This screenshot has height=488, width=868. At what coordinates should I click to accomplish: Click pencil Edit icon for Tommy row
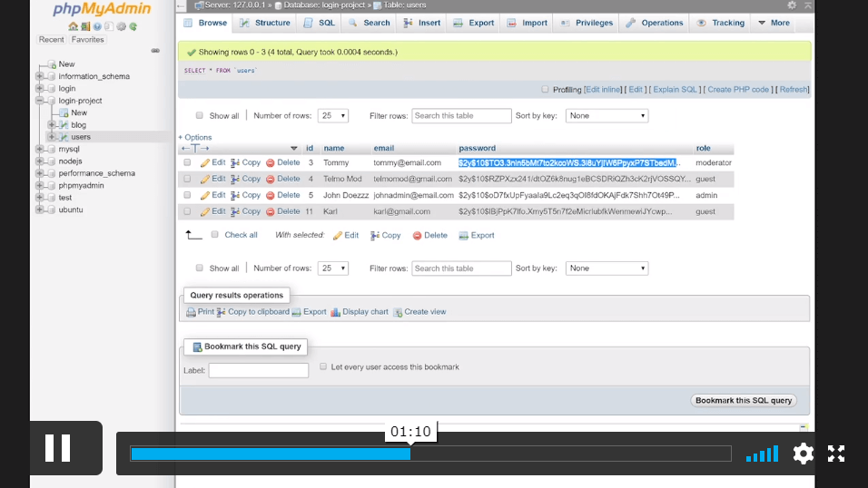[205, 162]
